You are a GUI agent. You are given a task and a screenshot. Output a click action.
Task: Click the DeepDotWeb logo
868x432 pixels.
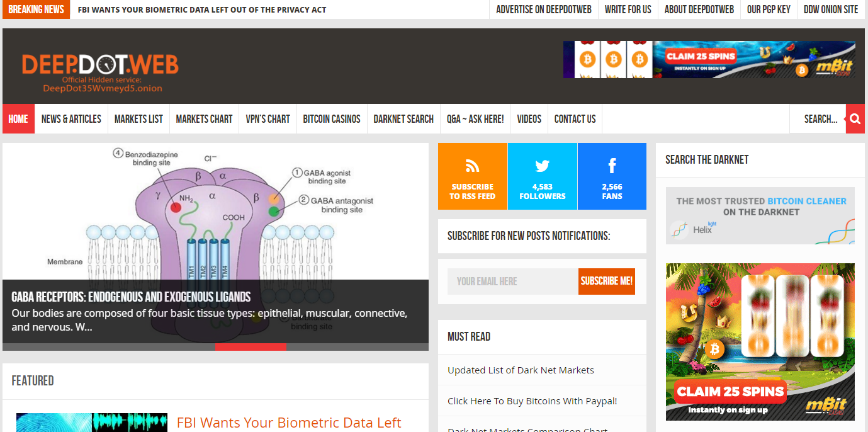[100, 65]
